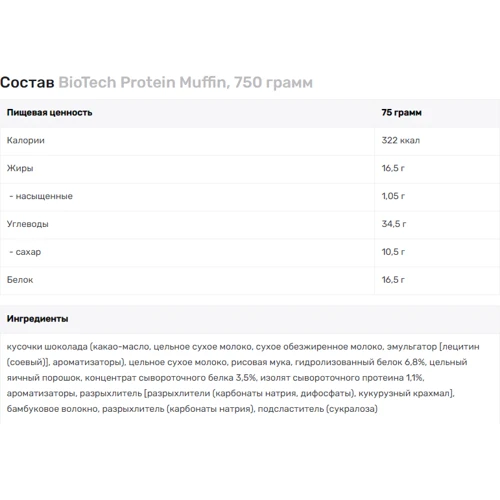Screen dimensions: 500x500
Task: Click the 'Состав' heading text
Action: coord(27,82)
